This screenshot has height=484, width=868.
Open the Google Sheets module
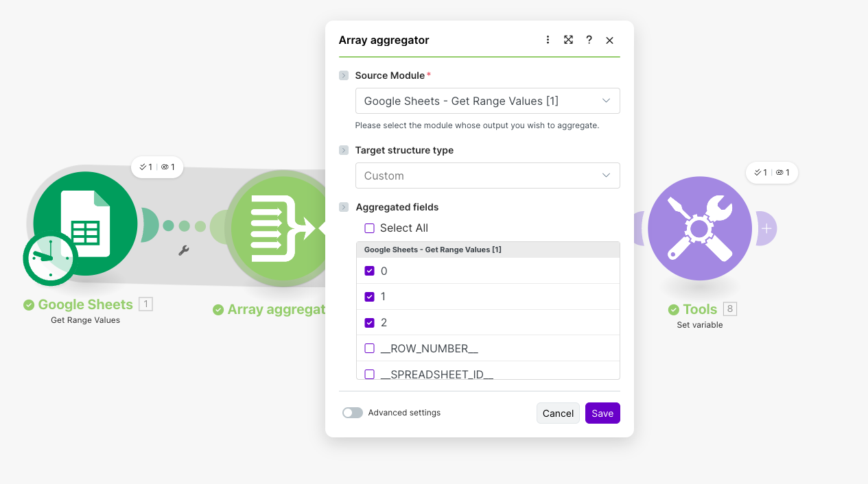[86, 223]
